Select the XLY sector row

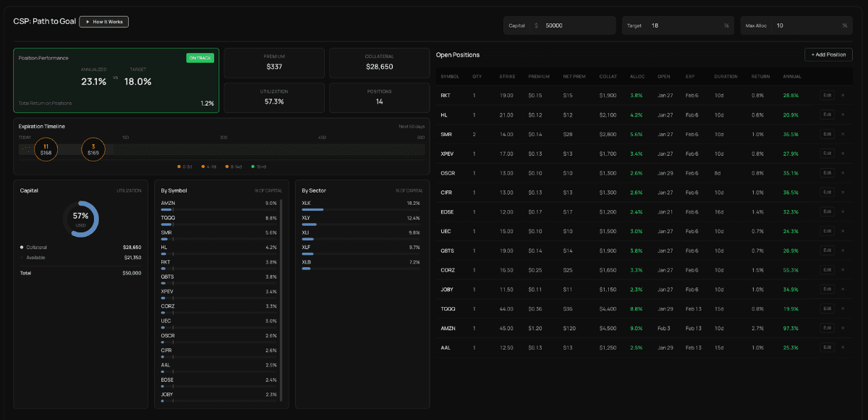(x=361, y=220)
